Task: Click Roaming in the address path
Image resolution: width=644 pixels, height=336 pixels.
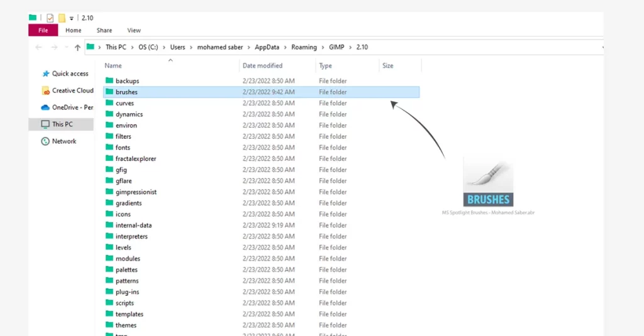Action: pos(304,47)
